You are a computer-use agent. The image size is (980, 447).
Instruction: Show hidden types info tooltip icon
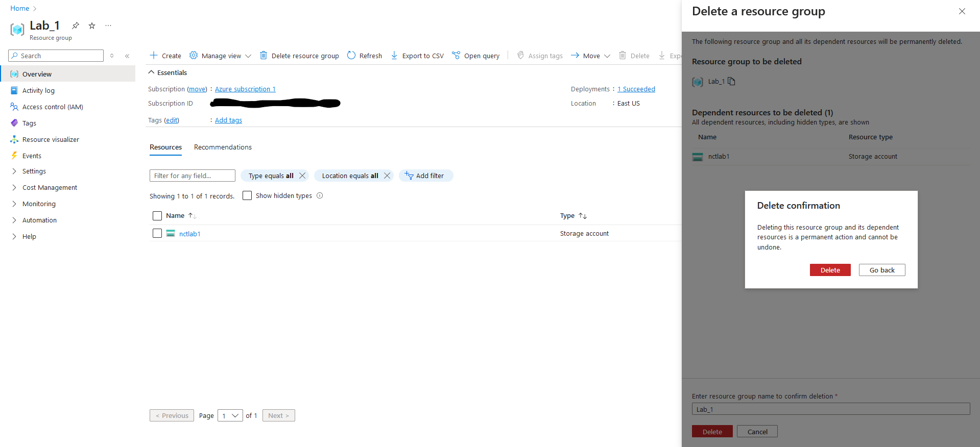(x=320, y=195)
